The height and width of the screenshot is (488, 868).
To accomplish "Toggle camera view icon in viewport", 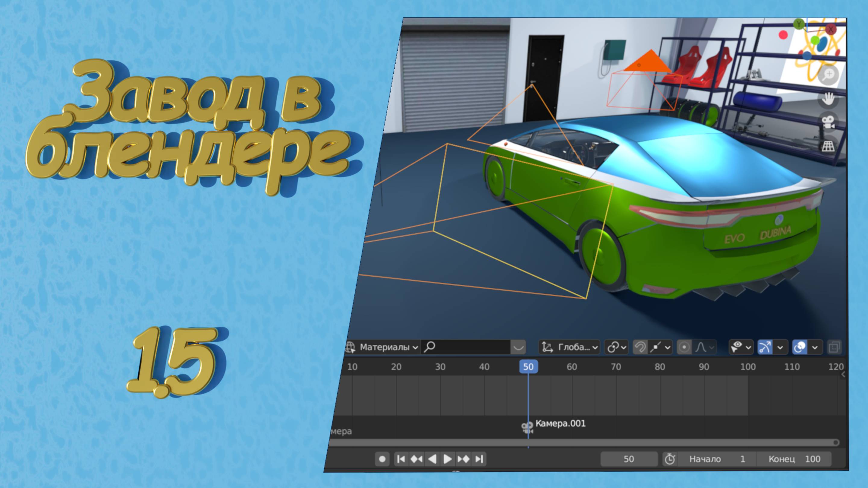I will [x=828, y=122].
